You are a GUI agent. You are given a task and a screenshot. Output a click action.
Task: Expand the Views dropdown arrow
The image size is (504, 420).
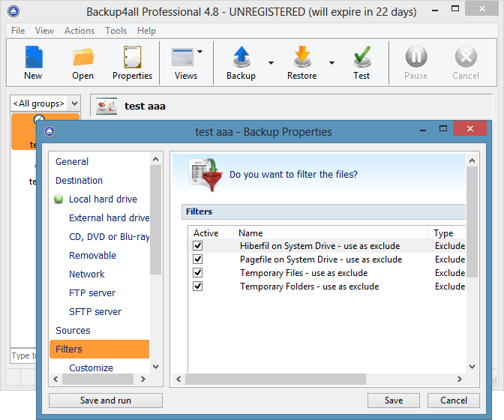point(200,52)
